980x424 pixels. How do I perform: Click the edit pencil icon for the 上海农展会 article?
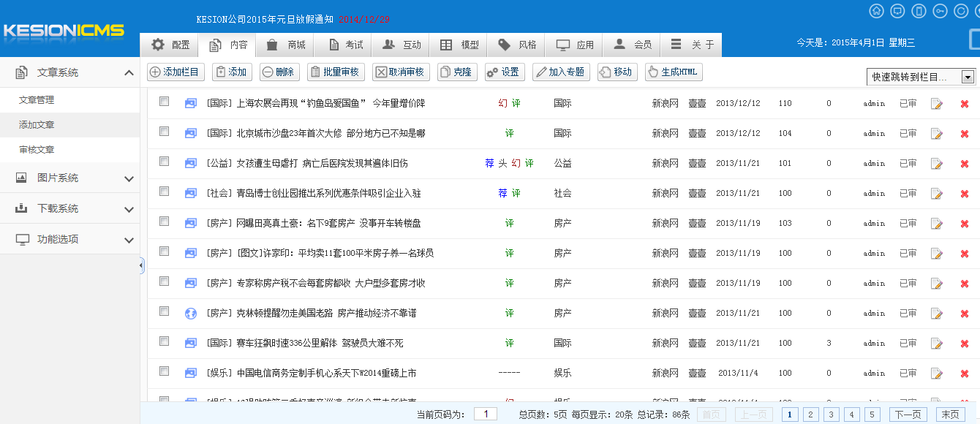point(937,103)
